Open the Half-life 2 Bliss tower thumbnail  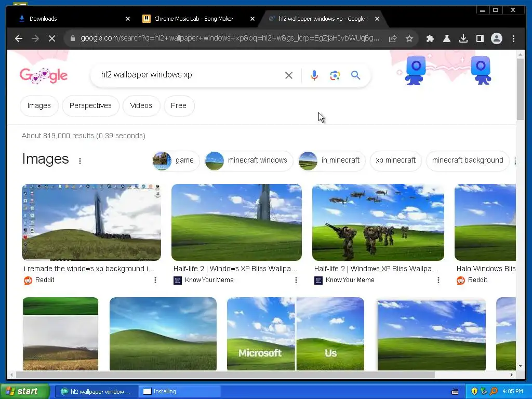[x=236, y=222]
